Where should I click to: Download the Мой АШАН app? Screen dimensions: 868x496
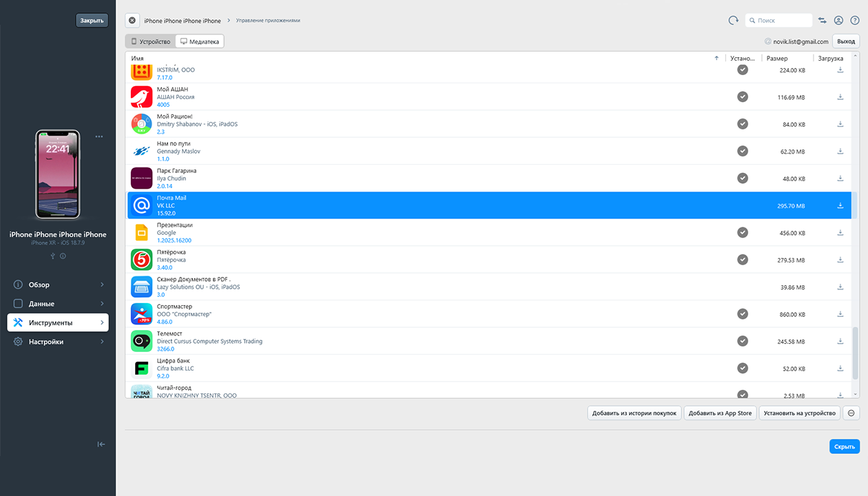pos(840,97)
